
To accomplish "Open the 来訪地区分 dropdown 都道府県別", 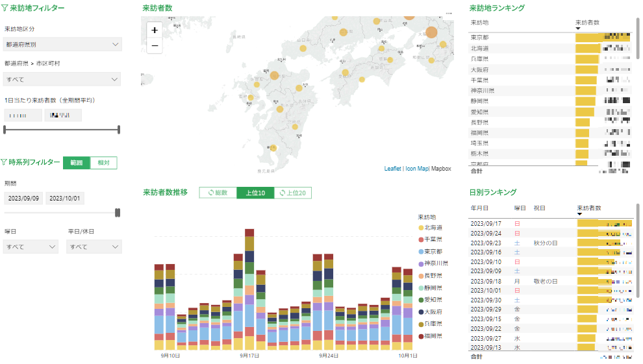I will tap(62, 44).
